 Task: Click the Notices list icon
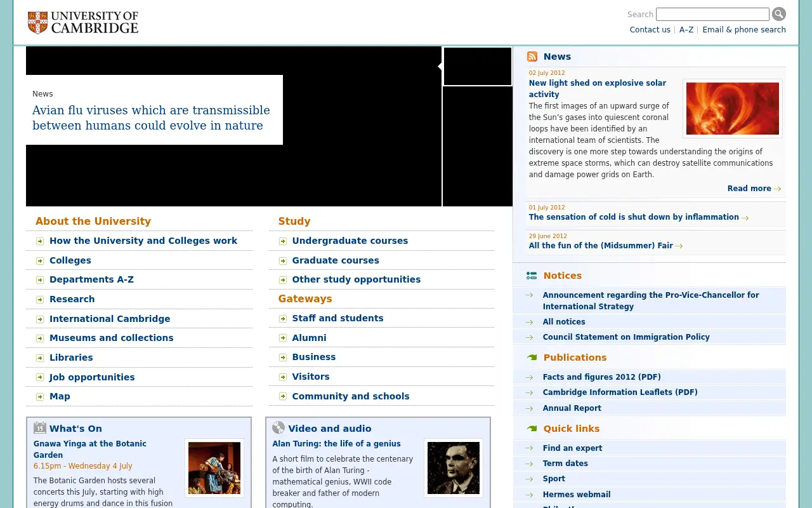point(532,276)
